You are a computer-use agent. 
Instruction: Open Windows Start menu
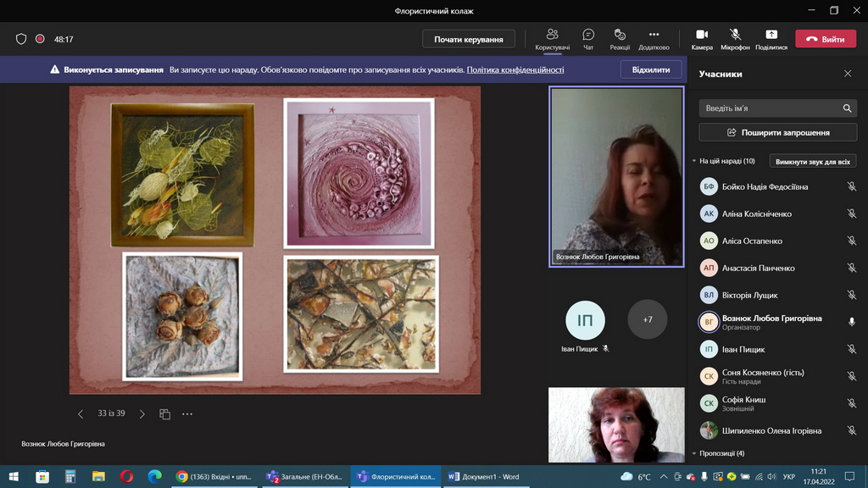tap(14, 476)
